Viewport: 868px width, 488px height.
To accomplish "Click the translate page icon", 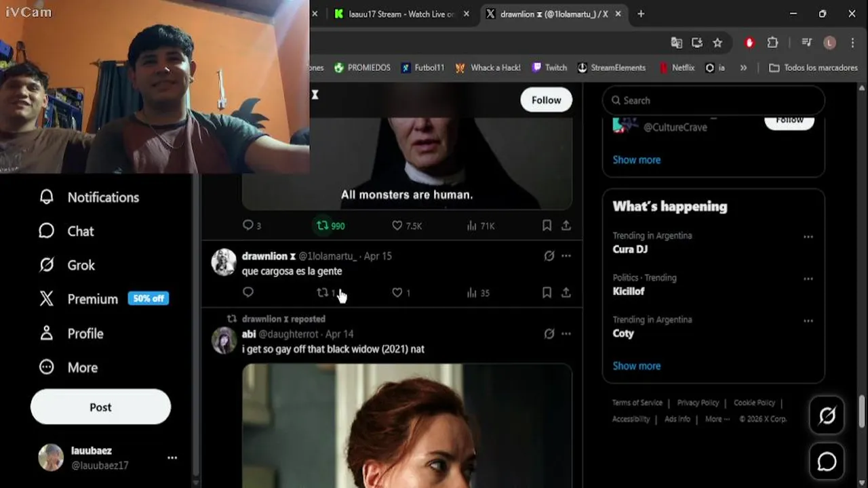I will [x=676, y=43].
